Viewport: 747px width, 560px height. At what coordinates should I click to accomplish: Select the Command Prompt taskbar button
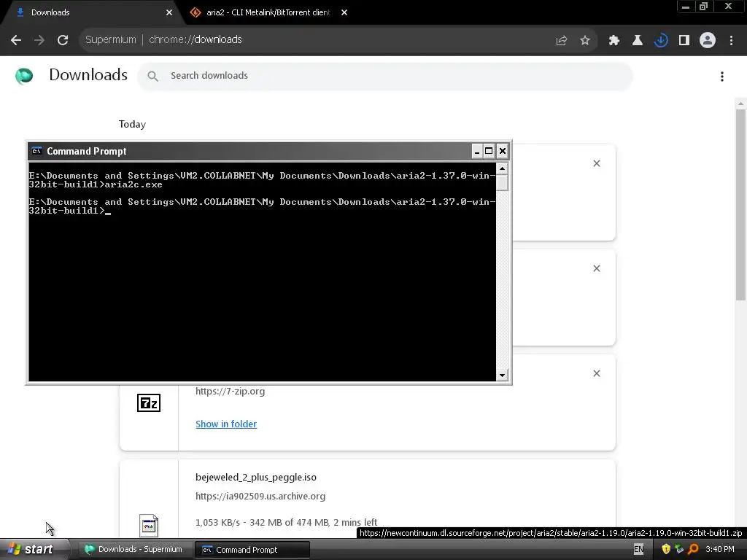pos(252,550)
